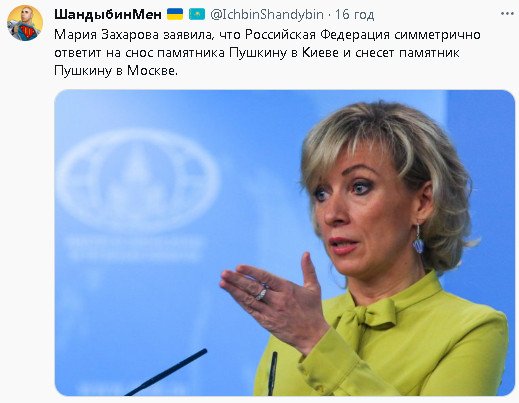This screenshot has width=519, height=403.
Task: Click the black microphone in the photo
Action: 166,372
